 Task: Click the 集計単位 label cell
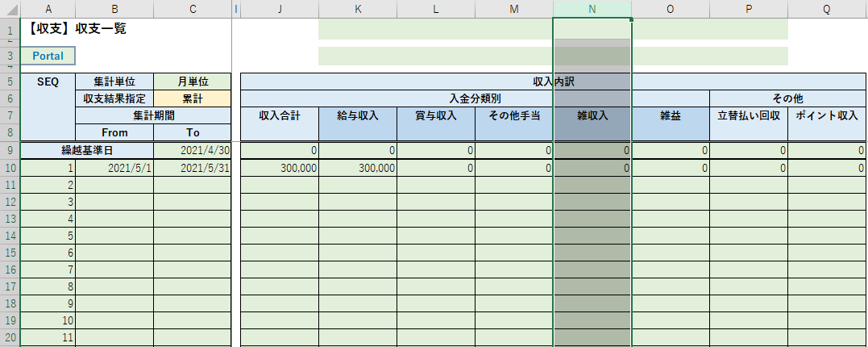click(114, 82)
